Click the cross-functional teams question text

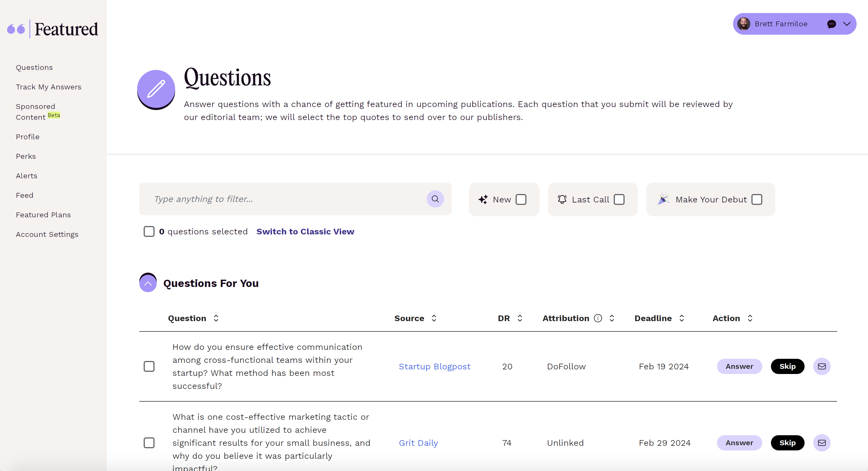point(267,366)
